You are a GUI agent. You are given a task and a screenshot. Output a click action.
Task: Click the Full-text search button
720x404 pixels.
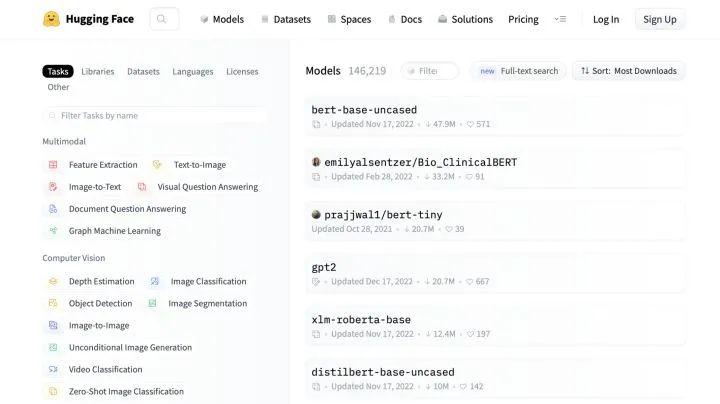(518, 71)
